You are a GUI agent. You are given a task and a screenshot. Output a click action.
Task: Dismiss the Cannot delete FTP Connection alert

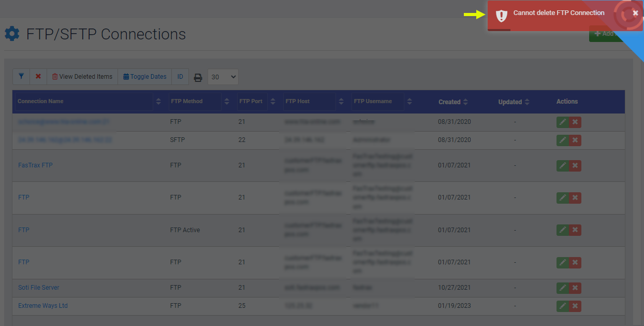pos(635,13)
